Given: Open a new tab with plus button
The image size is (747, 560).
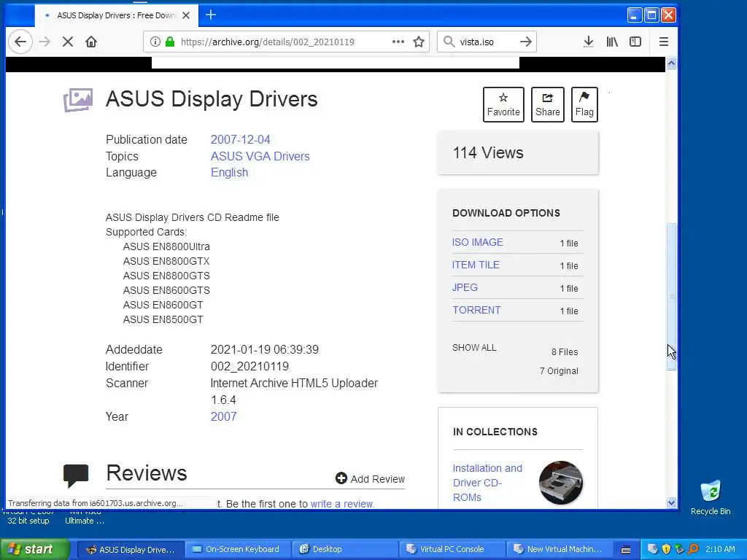Looking at the screenshot, I should (x=211, y=15).
